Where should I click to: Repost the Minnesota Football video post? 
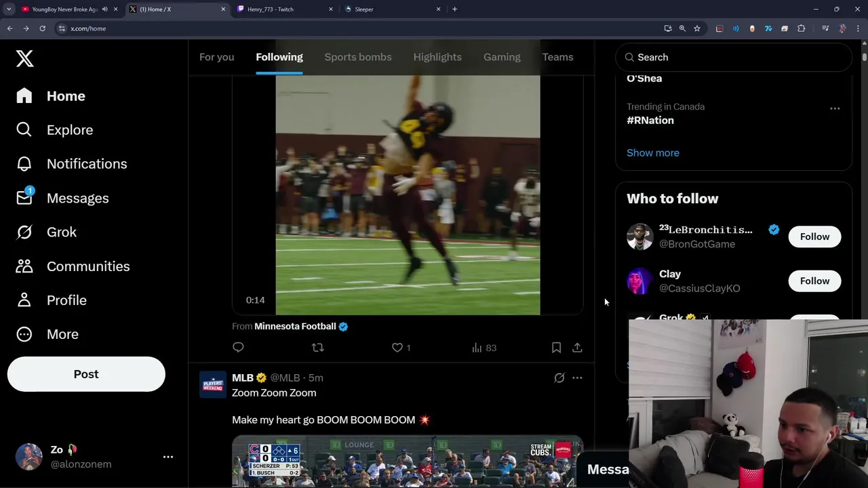coord(317,348)
